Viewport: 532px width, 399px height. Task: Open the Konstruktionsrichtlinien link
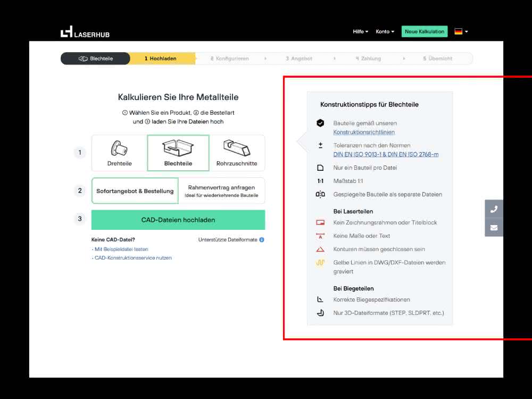pos(364,132)
